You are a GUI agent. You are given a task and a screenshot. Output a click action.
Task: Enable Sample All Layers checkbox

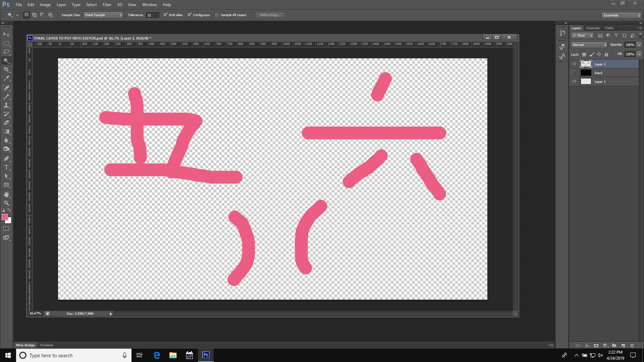[x=217, y=15]
